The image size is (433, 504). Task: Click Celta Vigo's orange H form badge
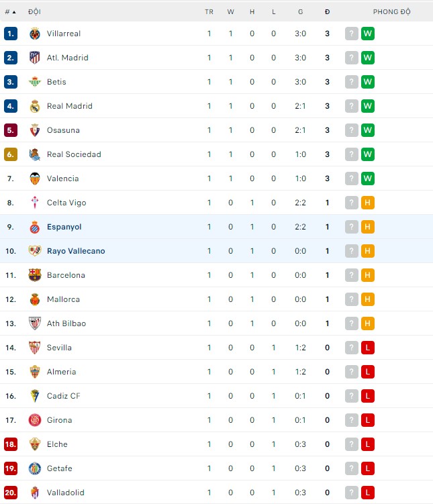(367, 203)
